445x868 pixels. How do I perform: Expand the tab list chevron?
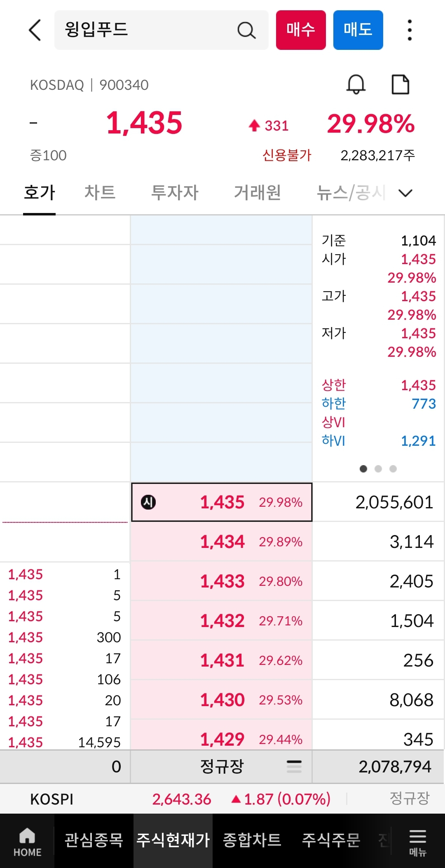[406, 193]
